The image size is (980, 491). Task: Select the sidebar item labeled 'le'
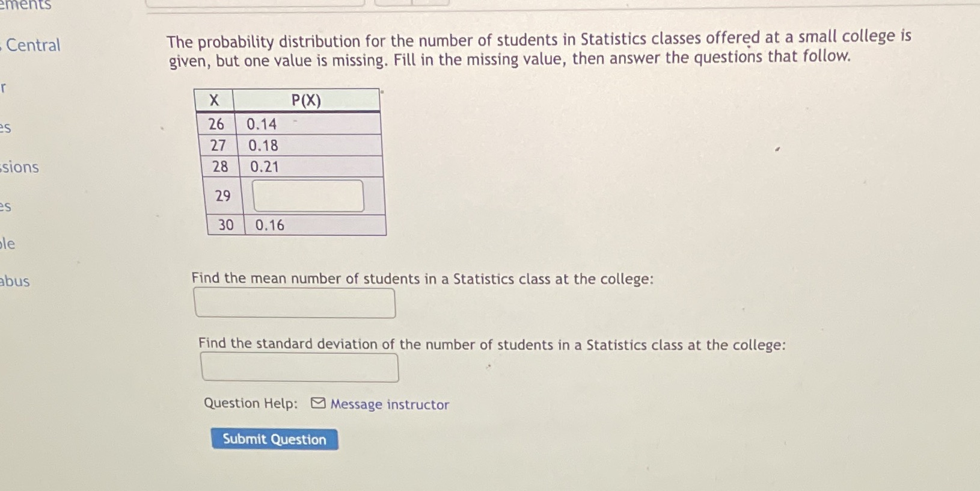[x=6, y=243]
